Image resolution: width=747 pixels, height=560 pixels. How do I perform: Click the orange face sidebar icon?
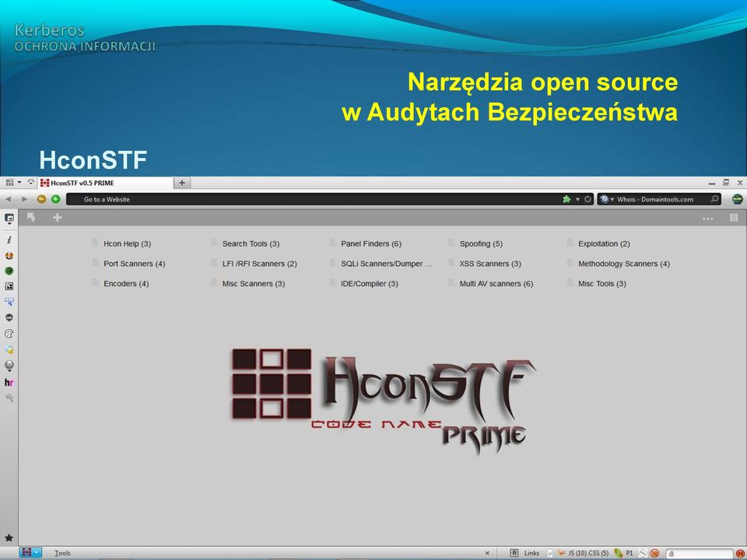9,256
